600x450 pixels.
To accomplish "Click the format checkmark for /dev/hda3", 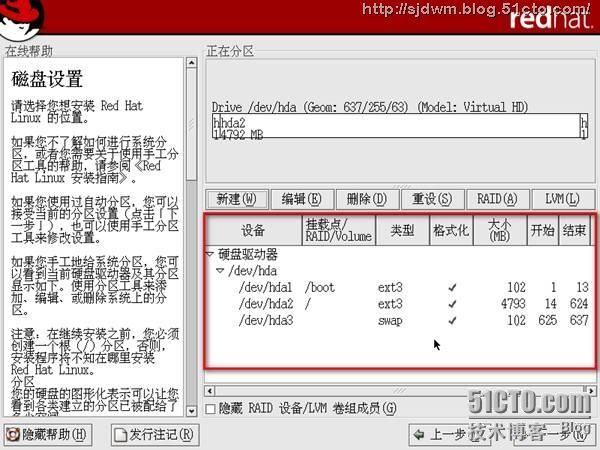I will pos(452,320).
